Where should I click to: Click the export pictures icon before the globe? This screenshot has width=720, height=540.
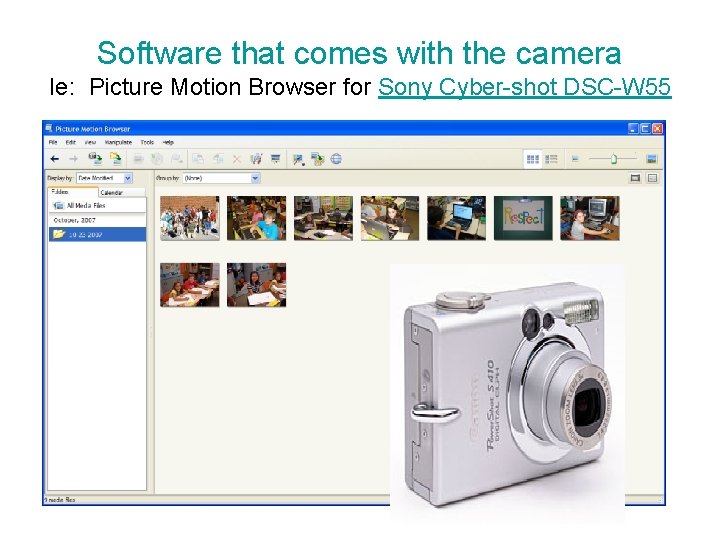click(317, 159)
